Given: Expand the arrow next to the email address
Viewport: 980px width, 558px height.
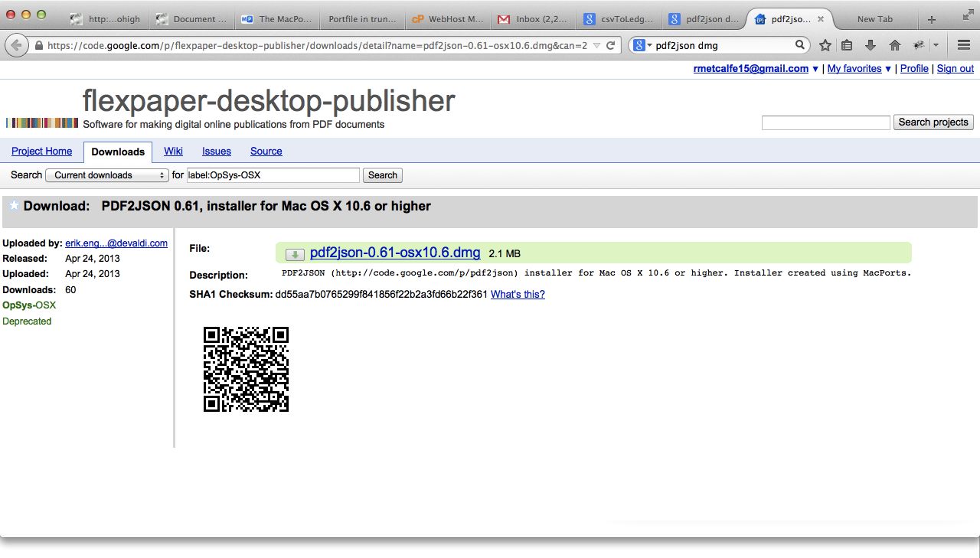Looking at the screenshot, I should pos(815,69).
